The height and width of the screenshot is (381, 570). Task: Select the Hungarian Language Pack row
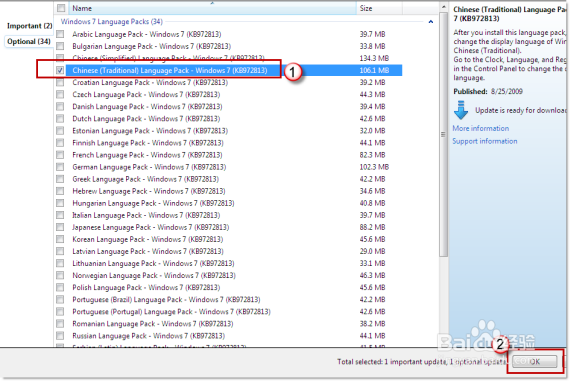point(229,203)
